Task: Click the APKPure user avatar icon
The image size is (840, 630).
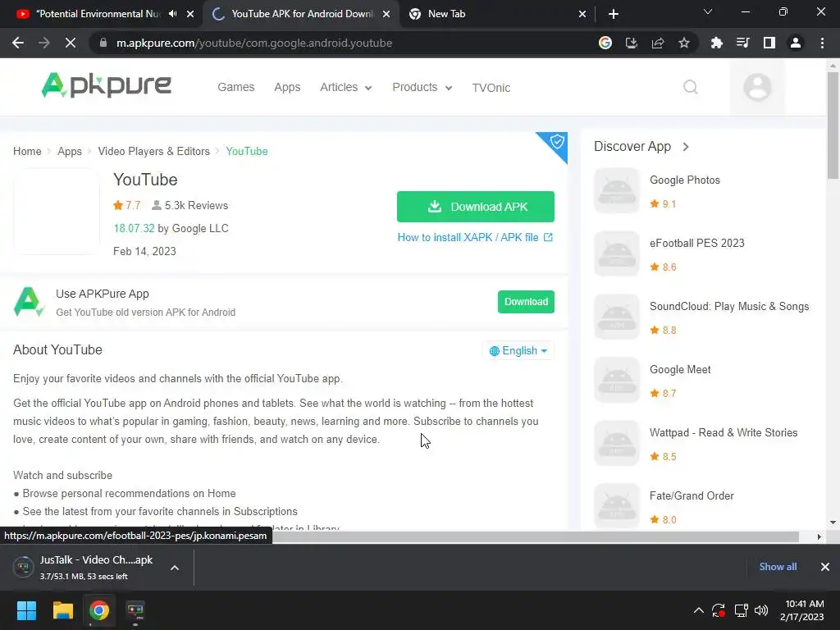Action: coord(757,87)
